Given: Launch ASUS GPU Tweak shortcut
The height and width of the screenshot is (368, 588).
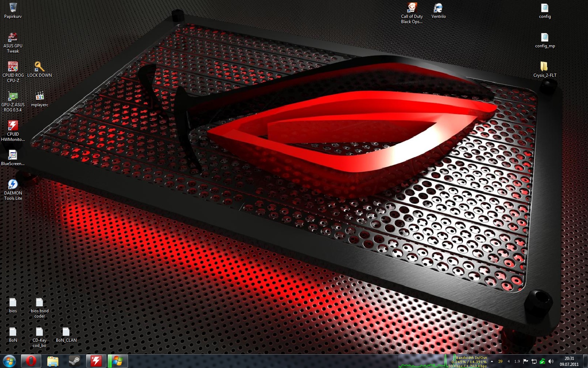Looking at the screenshot, I should [x=13, y=42].
